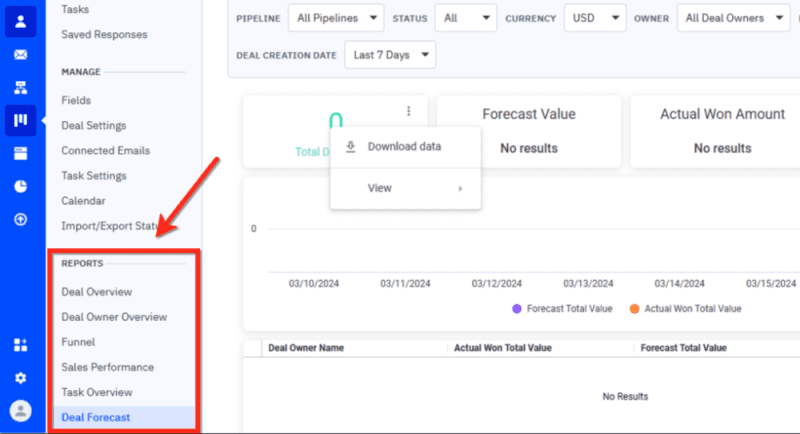Click the settings gear icon
800x434 pixels.
(x=20, y=378)
